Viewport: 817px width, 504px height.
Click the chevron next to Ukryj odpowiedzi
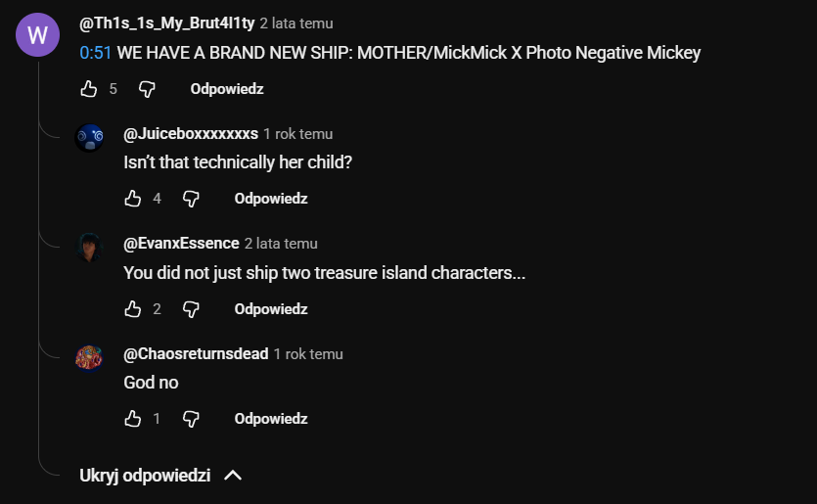pos(233,476)
